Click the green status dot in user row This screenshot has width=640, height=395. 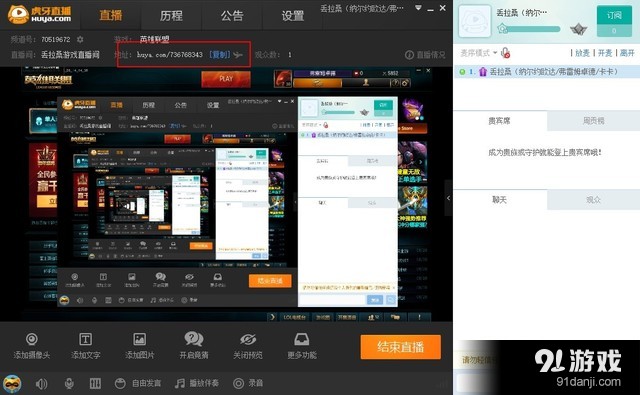tap(462, 72)
